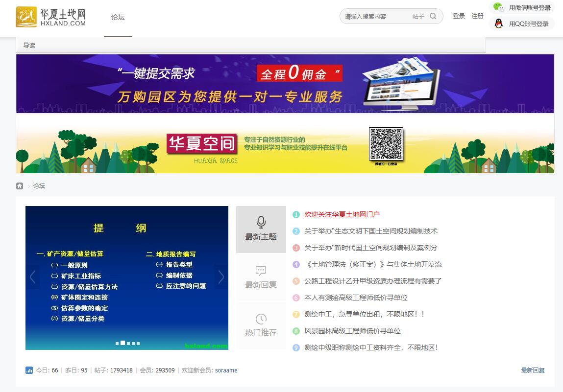Open 风景园林高级工程师低价寻单位 post
Image resolution: width=563 pixels, height=392 pixels.
tap(353, 331)
